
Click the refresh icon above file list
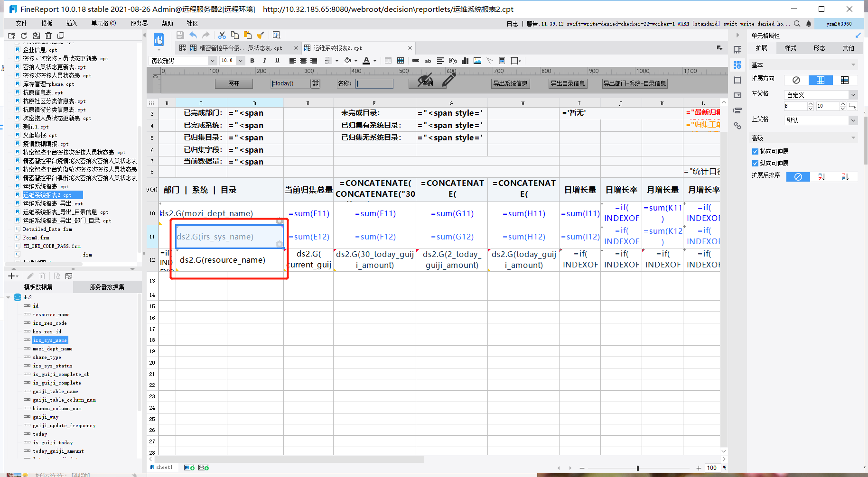point(24,36)
